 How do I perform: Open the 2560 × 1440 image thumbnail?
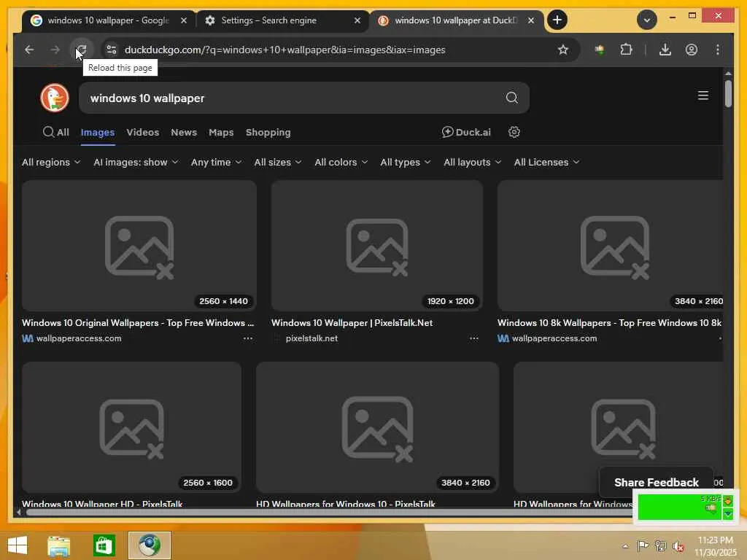pyautogui.click(x=139, y=246)
